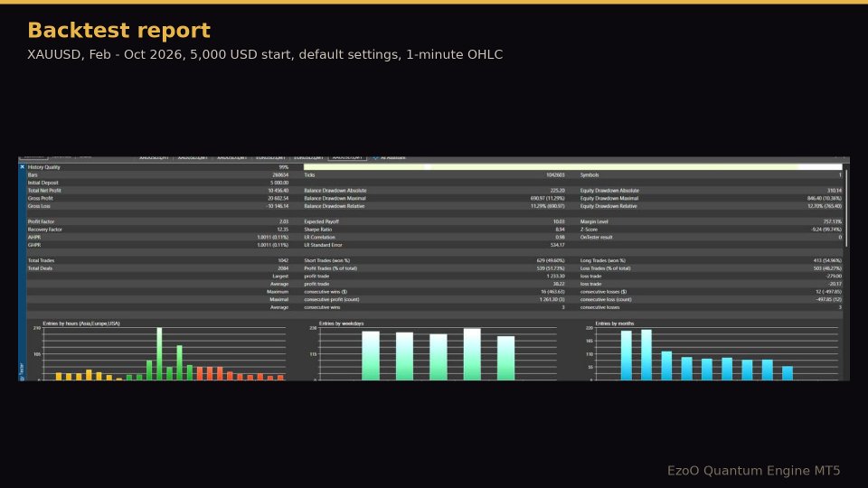Click the 10 456.40 net profit value
This screenshot has width=868, height=488.
coord(278,191)
